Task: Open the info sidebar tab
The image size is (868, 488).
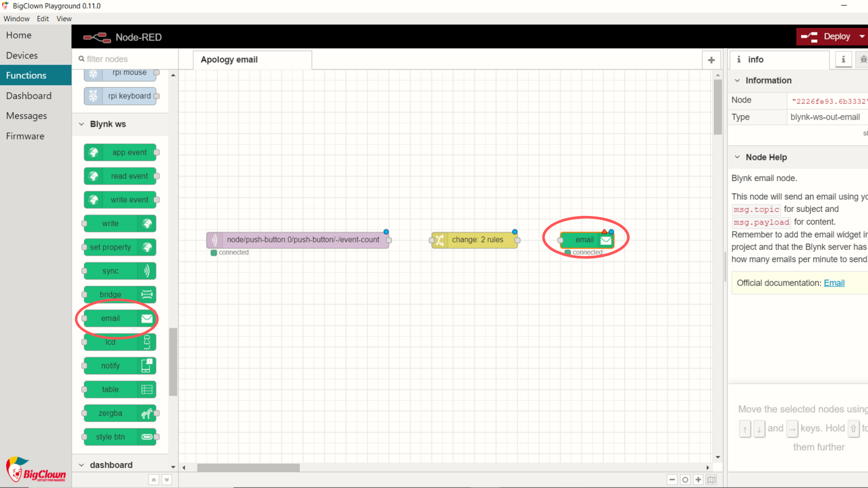Action: coord(780,60)
